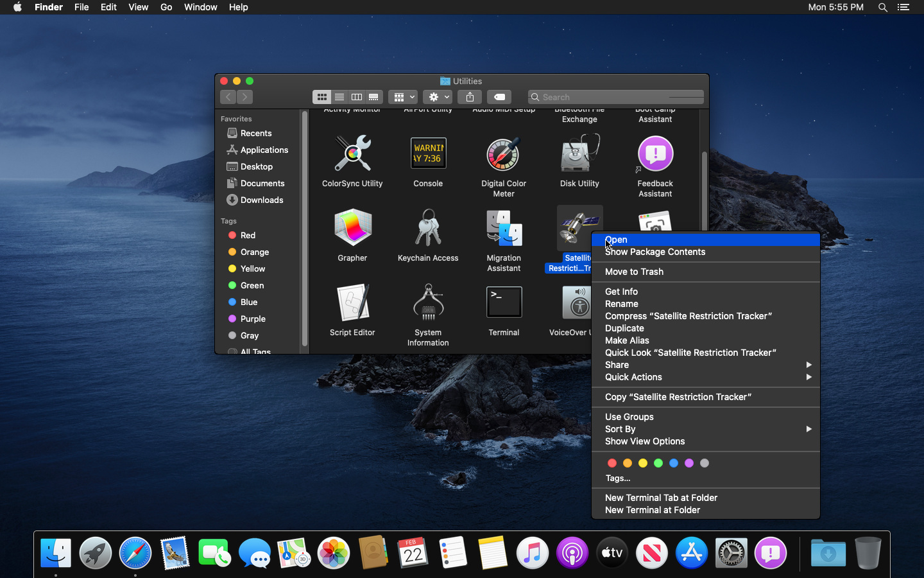Expand the Share submenu in context menu
Screen dimensions: 924x578
click(x=705, y=365)
